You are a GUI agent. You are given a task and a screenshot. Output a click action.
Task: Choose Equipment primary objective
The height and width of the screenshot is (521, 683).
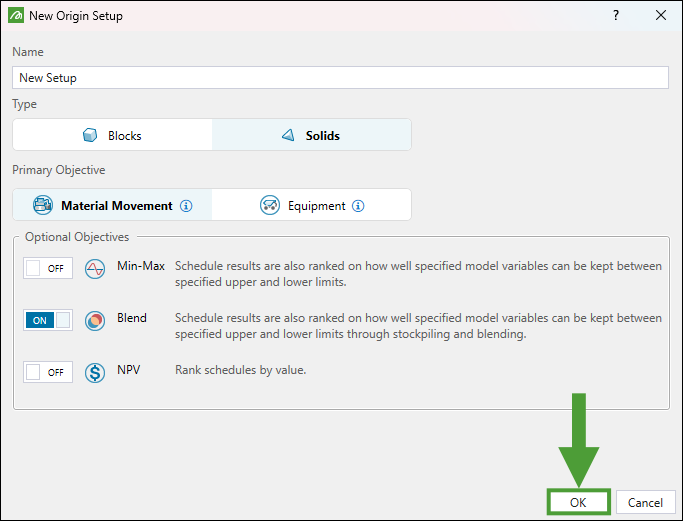[x=311, y=205]
